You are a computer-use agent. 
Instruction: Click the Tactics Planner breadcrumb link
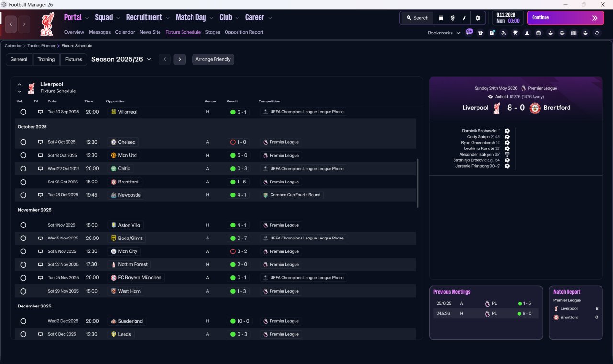pyautogui.click(x=42, y=46)
